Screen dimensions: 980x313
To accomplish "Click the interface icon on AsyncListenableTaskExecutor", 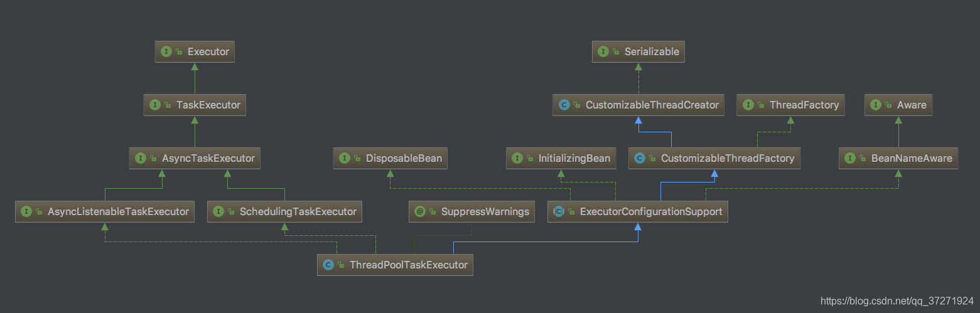I will pyautogui.click(x=26, y=211).
